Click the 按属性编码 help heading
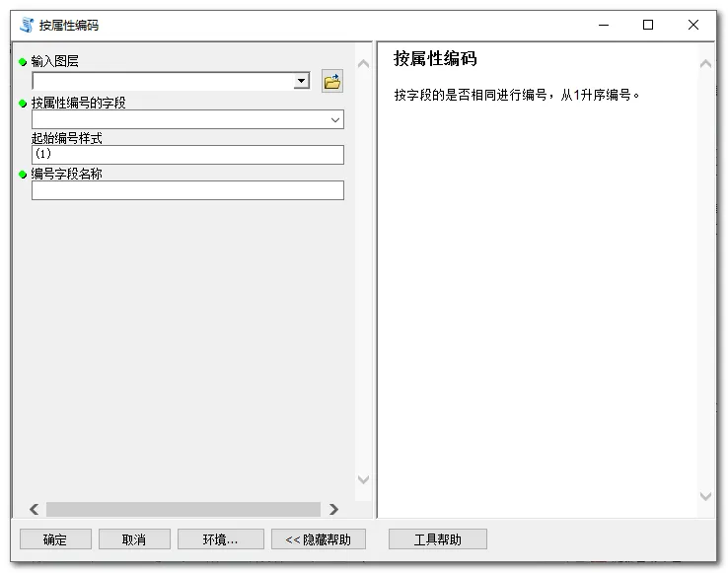Image resolution: width=728 pixels, height=573 pixels. [435, 59]
